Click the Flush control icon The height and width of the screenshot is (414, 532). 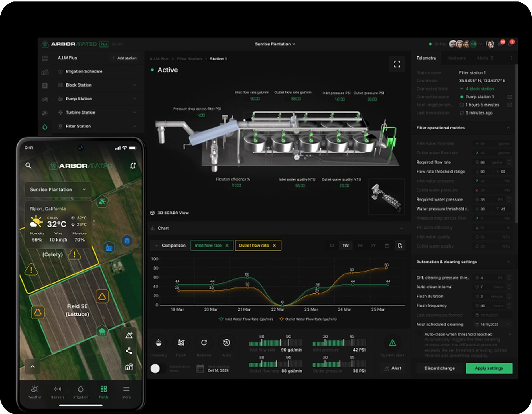[x=181, y=343]
